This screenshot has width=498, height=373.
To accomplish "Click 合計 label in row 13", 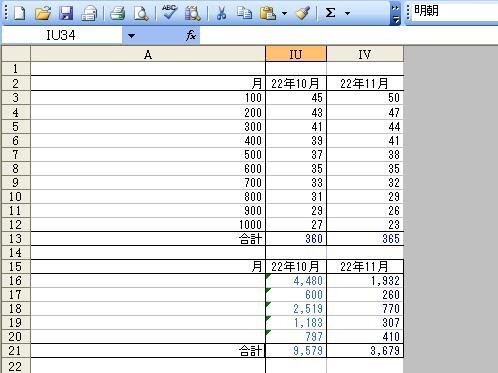I will click(x=251, y=239).
